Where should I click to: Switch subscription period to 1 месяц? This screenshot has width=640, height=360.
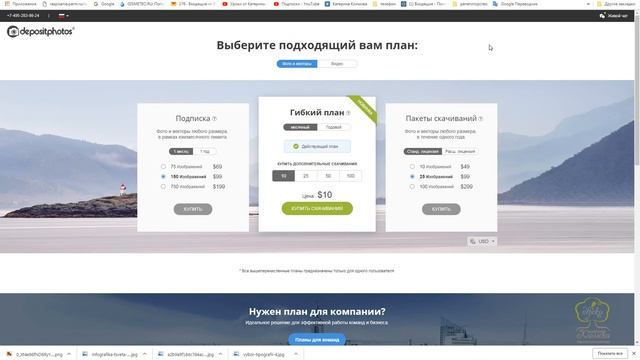pyautogui.click(x=181, y=151)
